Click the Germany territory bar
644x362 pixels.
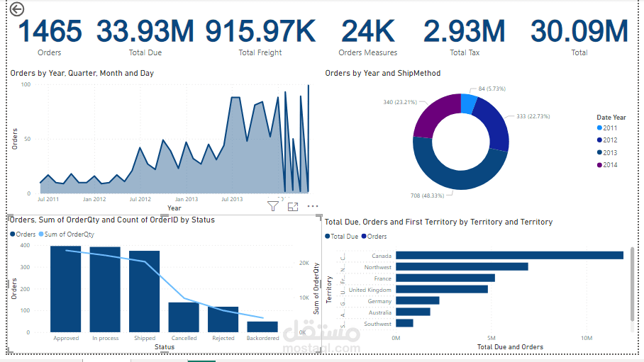click(x=418, y=301)
